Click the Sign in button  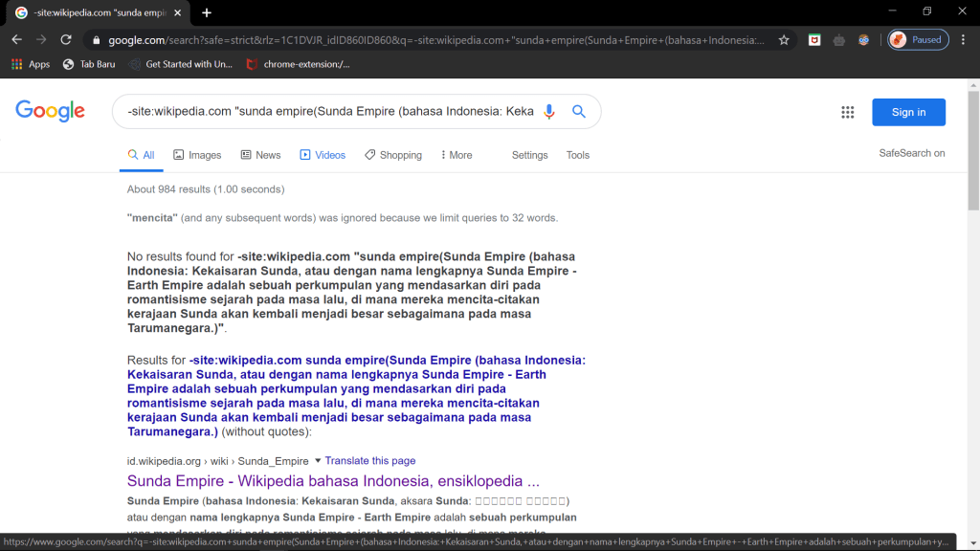pyautogui.click(x=907, y=112)
